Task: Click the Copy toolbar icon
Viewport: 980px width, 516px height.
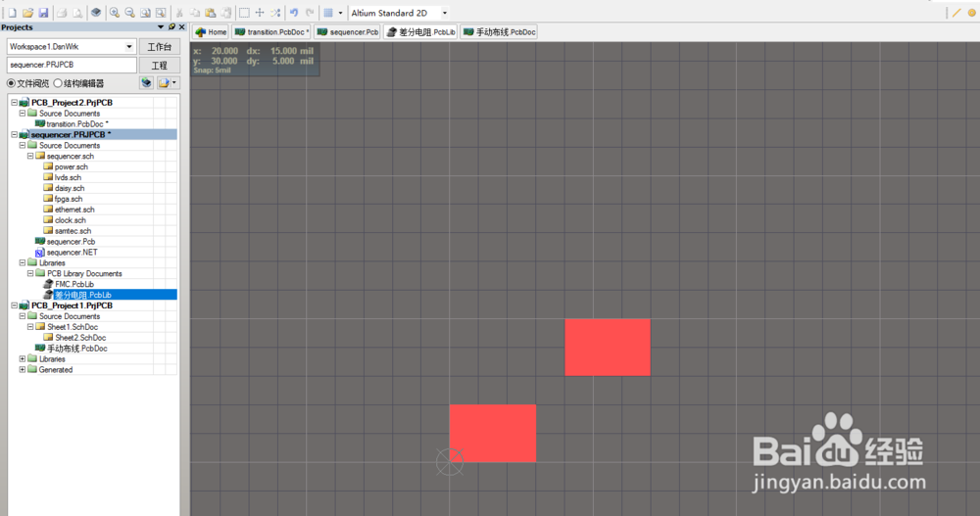Action: tap(195, 13)
